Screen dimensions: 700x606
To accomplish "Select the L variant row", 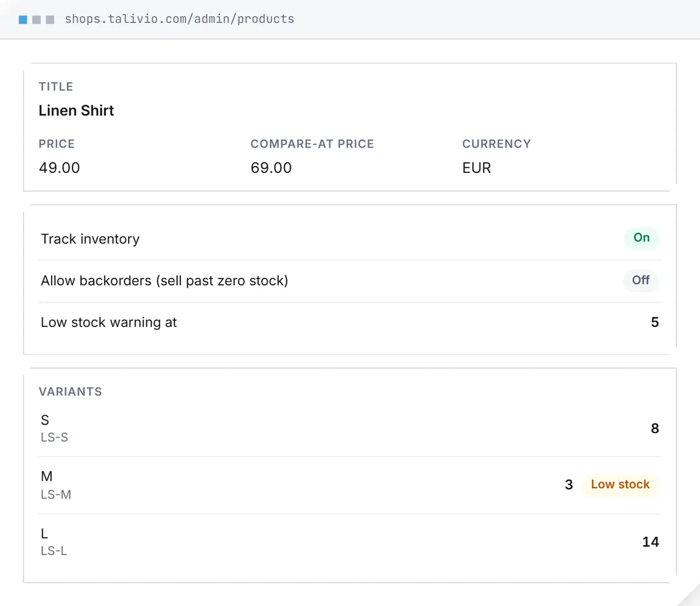I will click(350, 542).
